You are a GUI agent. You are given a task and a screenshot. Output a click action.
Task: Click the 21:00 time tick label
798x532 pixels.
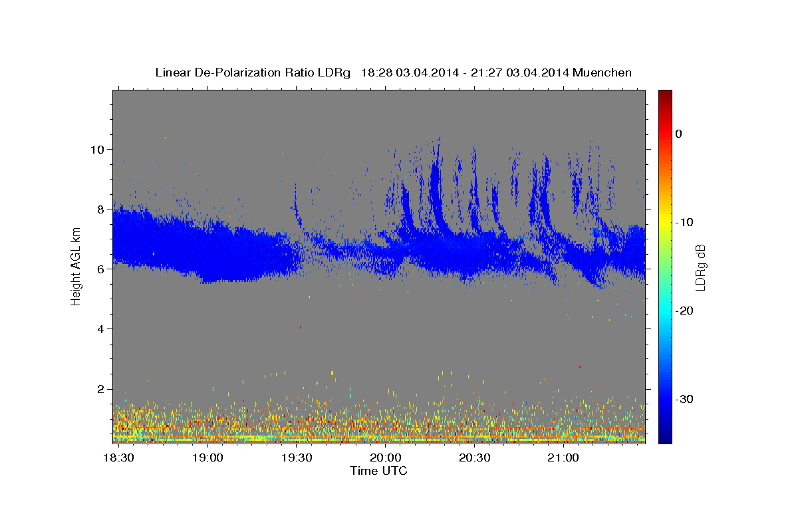[x=563, y=458]
